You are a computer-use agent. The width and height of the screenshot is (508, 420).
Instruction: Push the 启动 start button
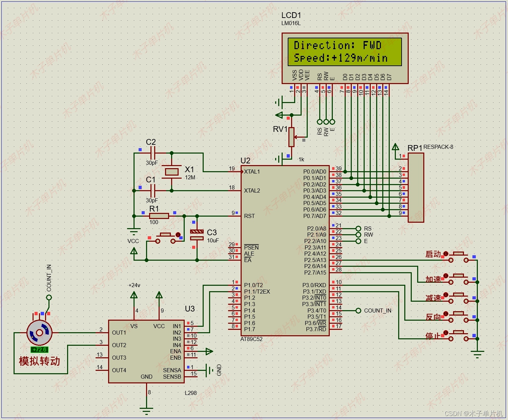[459, 257]
